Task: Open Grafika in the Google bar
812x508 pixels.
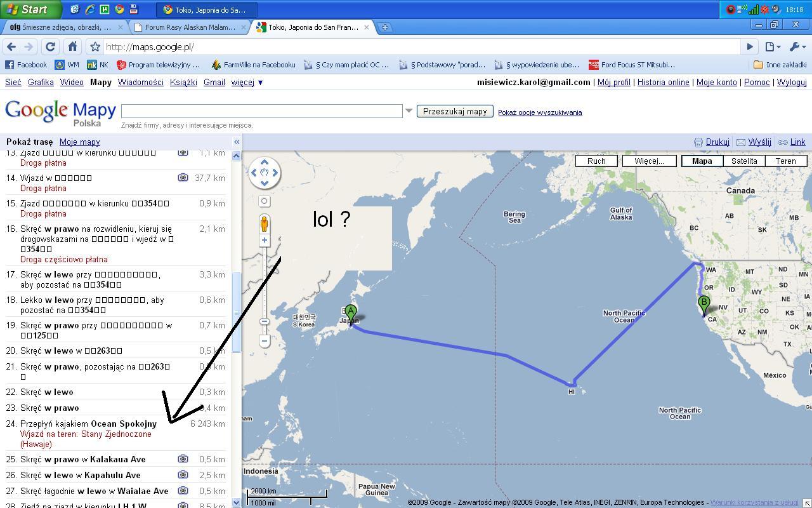Action: (x=41, y=82)
